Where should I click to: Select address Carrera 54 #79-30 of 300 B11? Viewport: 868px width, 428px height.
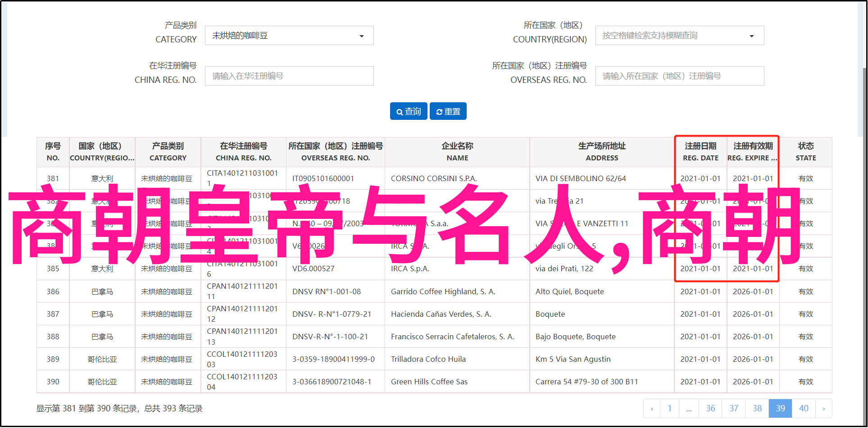point(587,382)
